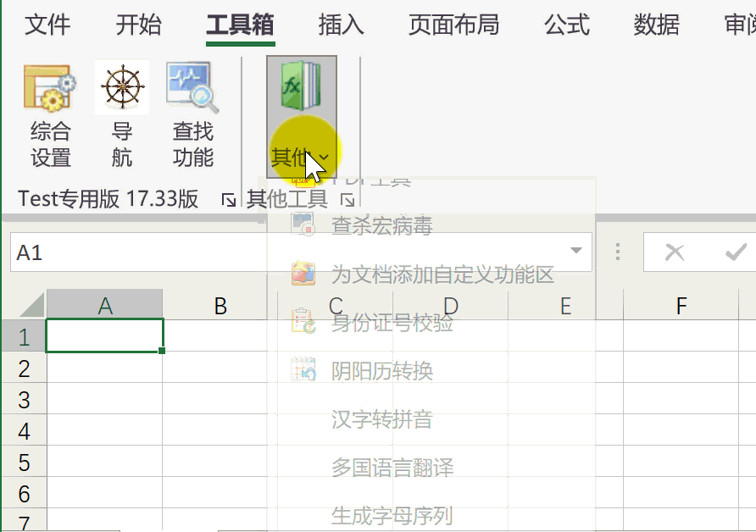
Task: Open the 综合设置 settings tool
Action: [x=50, y=114]
